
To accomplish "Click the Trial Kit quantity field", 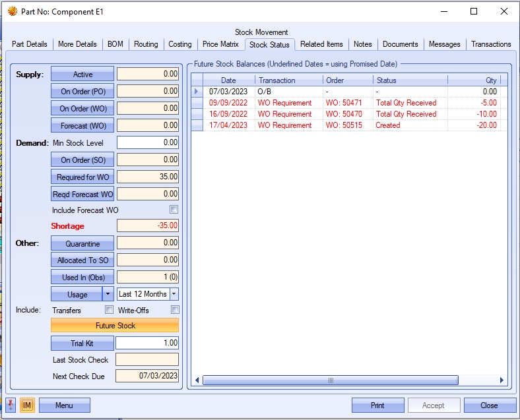I will [146, 343].
